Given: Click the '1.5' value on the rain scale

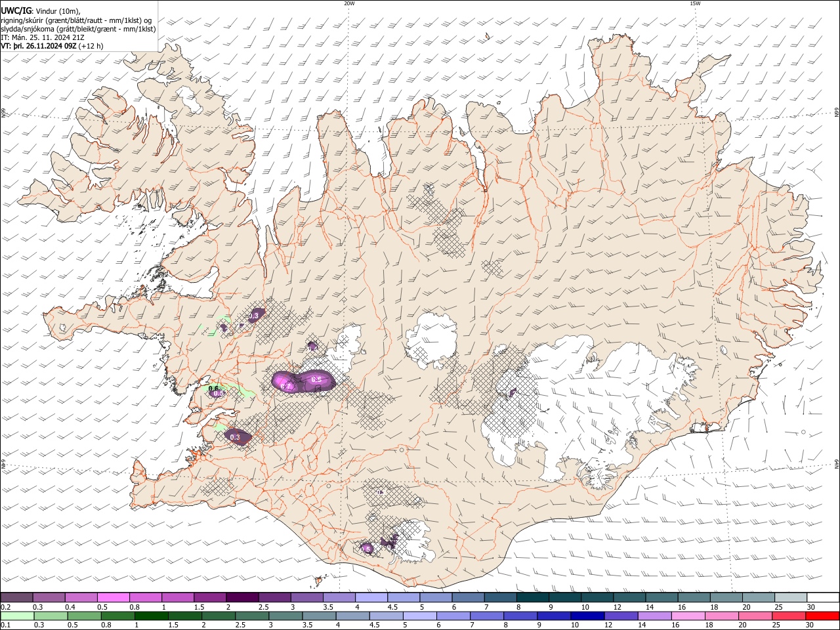Looking at the screenshot, I should [x=174, y=625].
